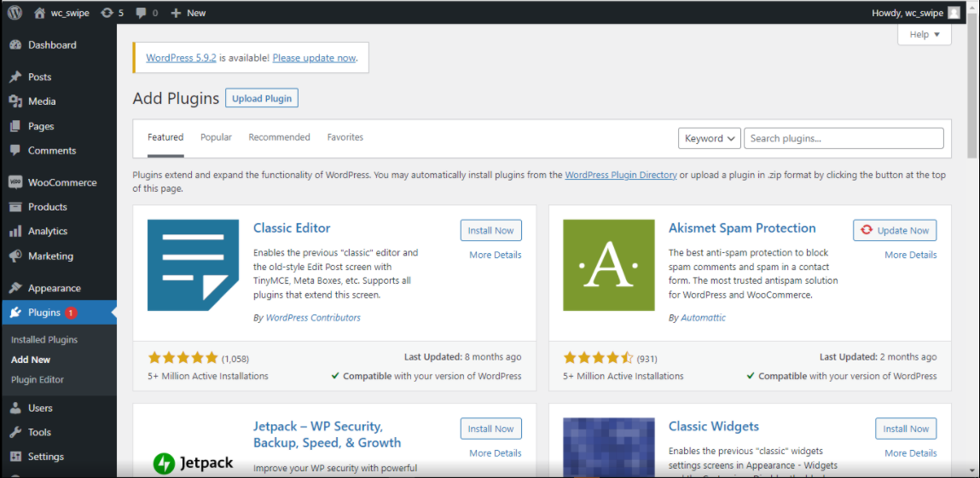
Task: Click the WooCommerce logo icon
Action: point(16,182)
